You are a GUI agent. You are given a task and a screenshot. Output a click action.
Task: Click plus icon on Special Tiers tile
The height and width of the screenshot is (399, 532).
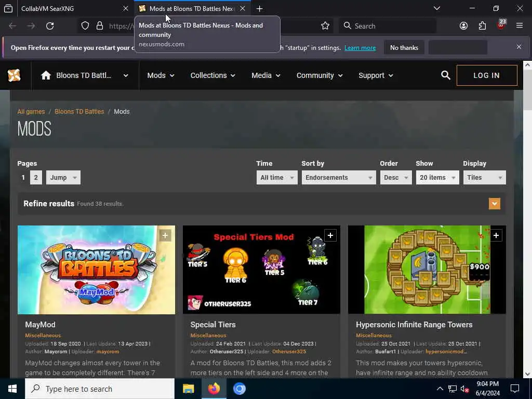pyautogui.click(x=330, y=235)
